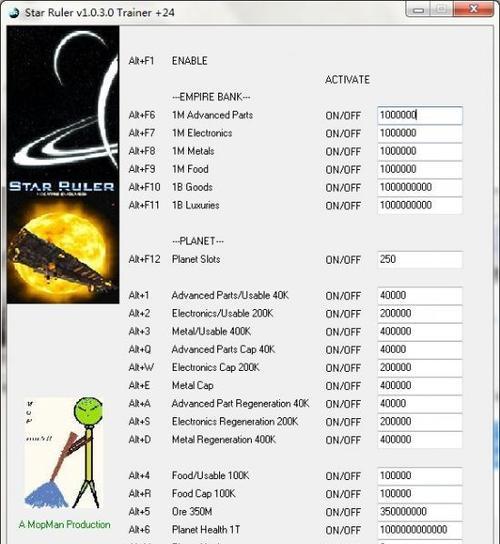Click the Alt+F12 hotkey label

pyautogui.click(x=144, y=259)
